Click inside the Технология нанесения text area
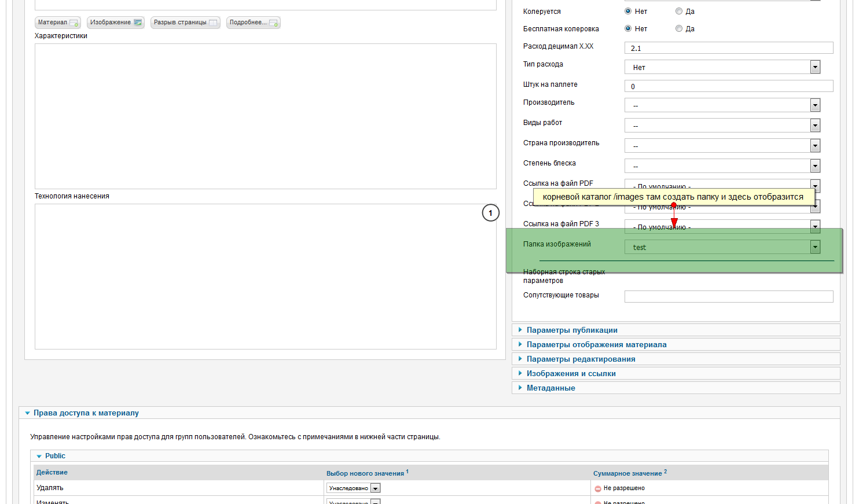The height and width of the screenshot is (504, 859). click(266, 277)
